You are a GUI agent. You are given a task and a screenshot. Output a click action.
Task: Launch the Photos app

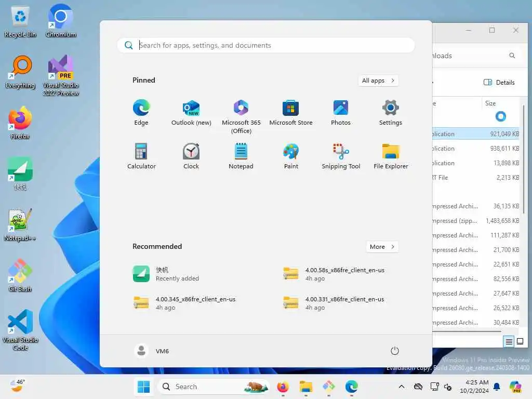click(341, 113)
